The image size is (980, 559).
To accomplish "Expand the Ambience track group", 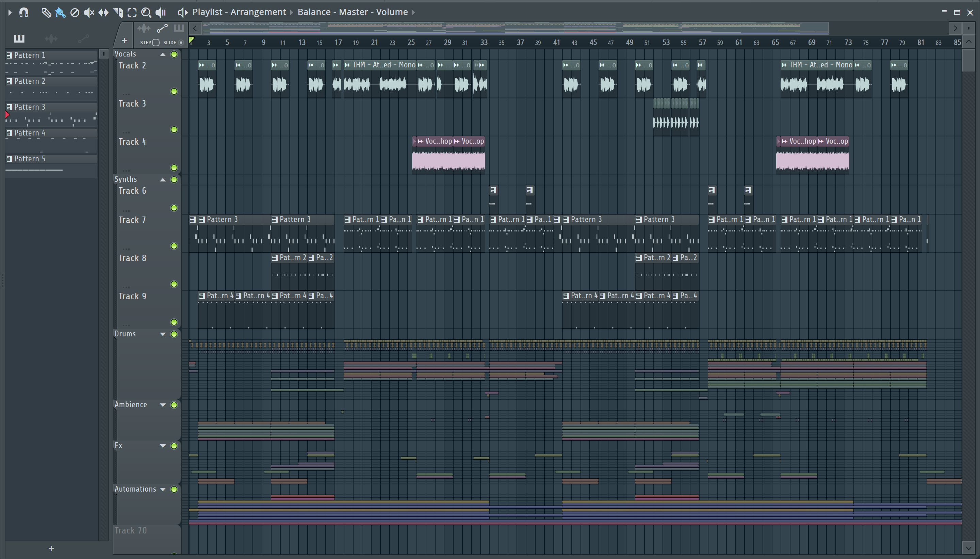I will click(163, 405).
